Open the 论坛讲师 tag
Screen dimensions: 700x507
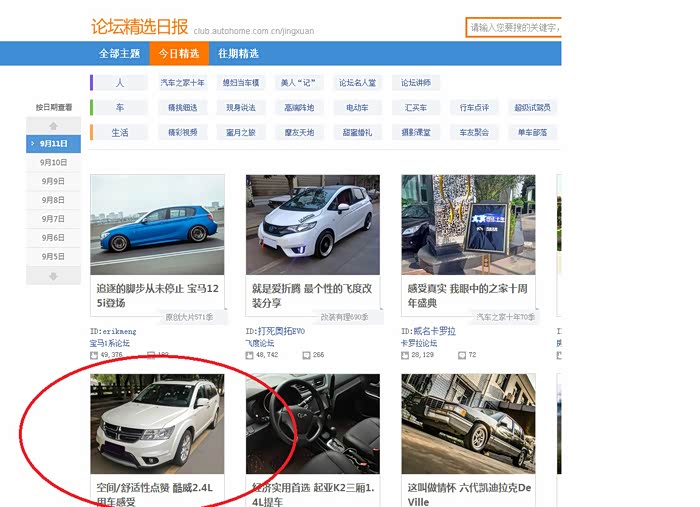pos(416,83)
